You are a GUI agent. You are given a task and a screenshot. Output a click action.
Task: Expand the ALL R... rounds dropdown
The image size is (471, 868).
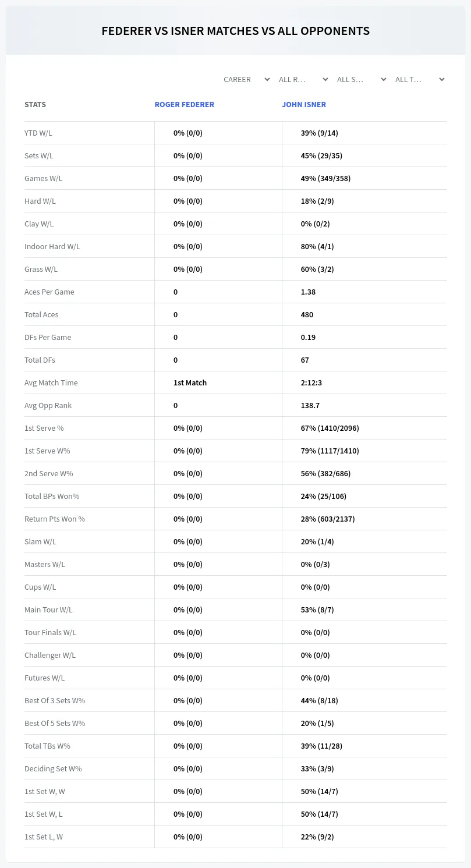point(303,79)
